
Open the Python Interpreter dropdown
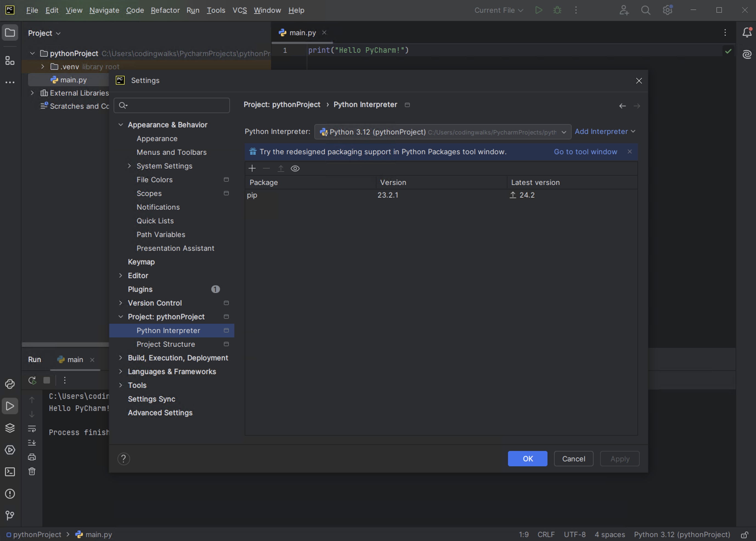442,132
